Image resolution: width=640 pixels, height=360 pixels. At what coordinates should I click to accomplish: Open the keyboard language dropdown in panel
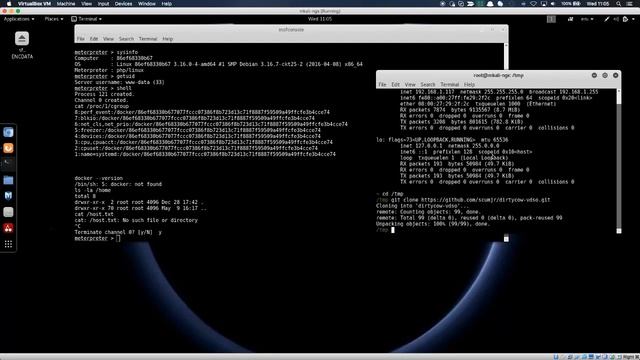[x=587, y=19]
